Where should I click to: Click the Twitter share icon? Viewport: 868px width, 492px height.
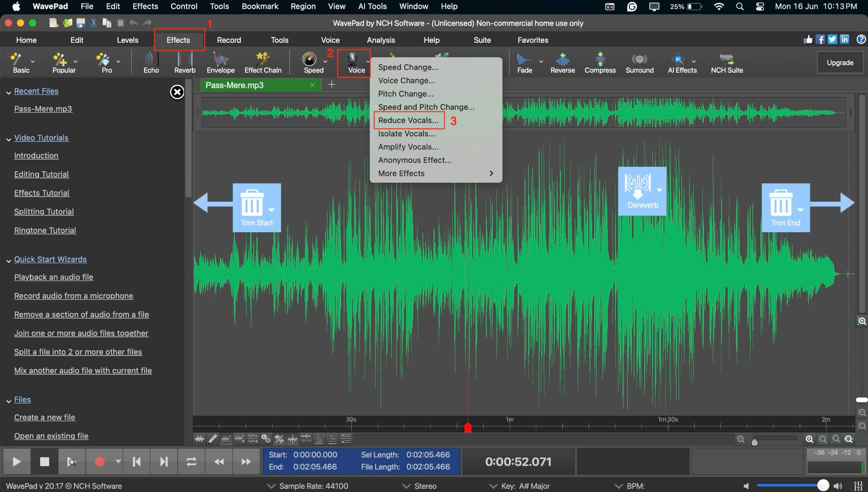point(832,39)
